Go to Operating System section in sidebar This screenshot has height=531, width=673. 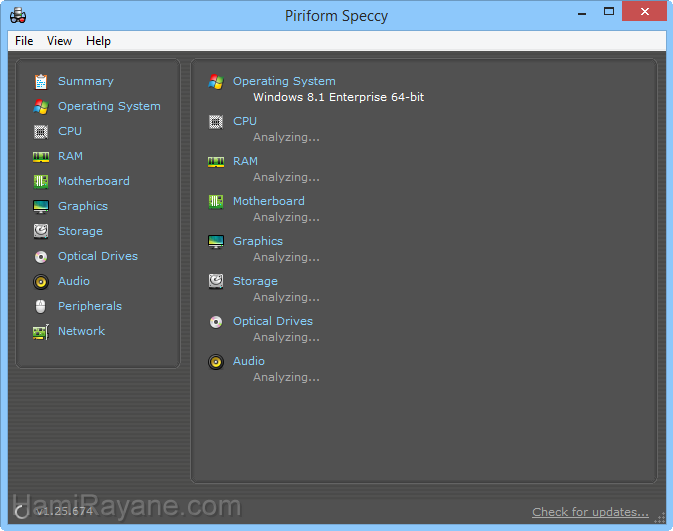[x=109, y=106]
